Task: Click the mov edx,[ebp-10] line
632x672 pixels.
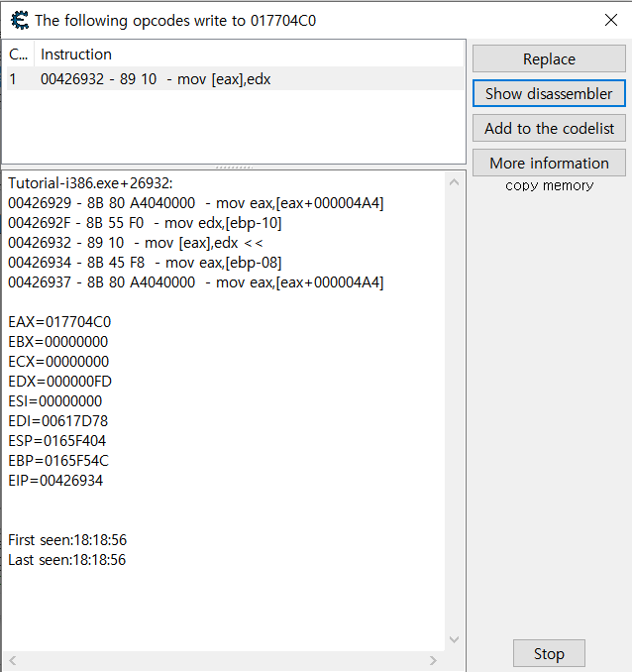Action: pyautogui.click(x=145, y=223)
